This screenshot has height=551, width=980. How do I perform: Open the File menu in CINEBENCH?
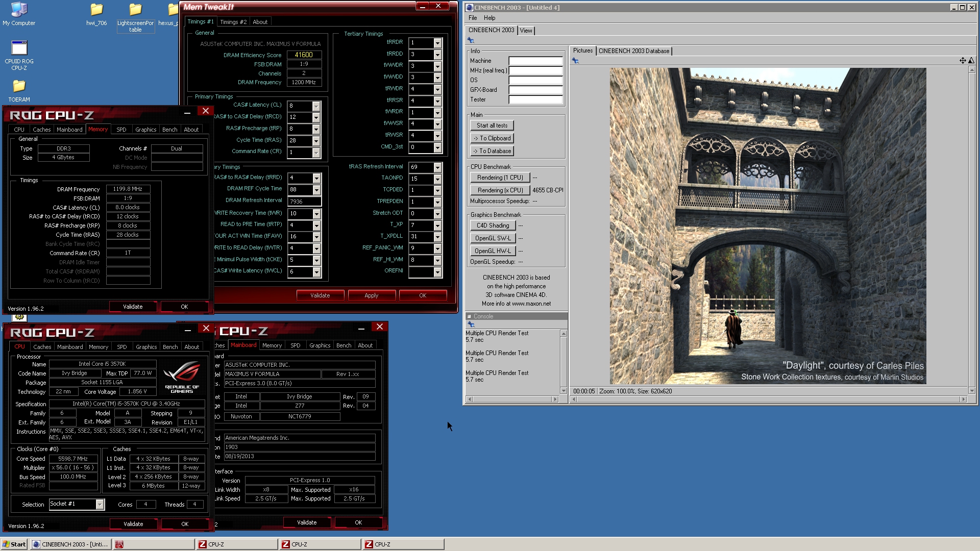coord(473,18)
